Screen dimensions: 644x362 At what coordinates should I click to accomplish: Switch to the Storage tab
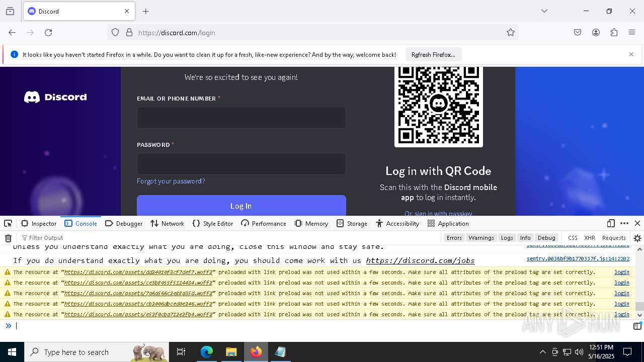click(x=352, y=224)
